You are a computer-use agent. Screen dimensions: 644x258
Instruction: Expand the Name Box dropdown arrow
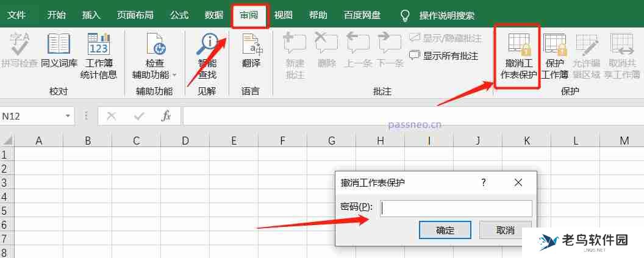pyautogui.click(x=68, y=116)
